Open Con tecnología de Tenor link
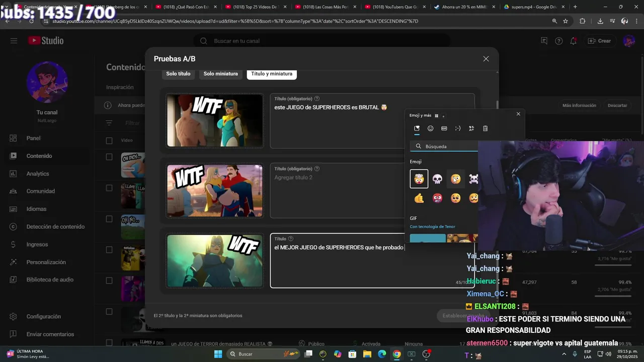The image size is (644, 362). pyautogui.click(x=432, y=227)
